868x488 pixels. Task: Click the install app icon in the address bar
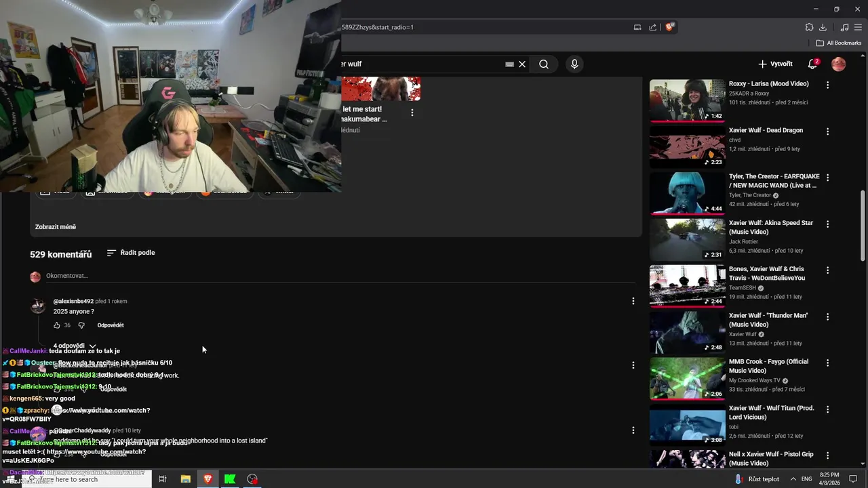637,27
